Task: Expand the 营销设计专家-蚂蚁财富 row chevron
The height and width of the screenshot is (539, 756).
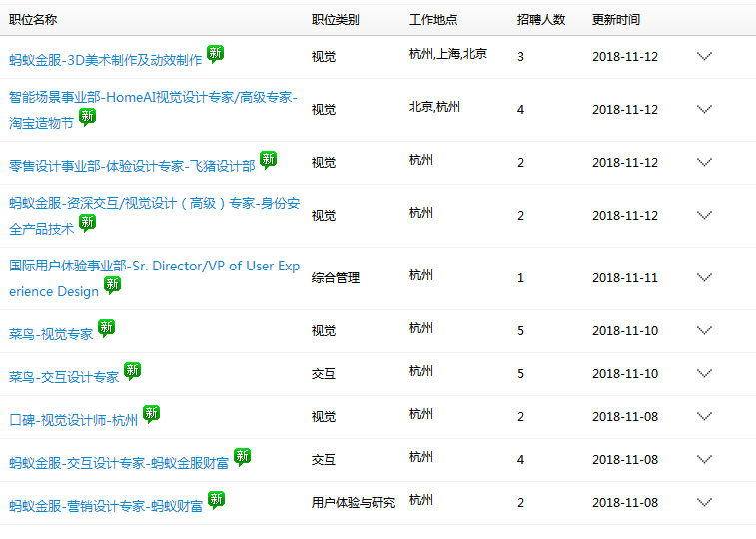Action: click(x=704, y=502)
